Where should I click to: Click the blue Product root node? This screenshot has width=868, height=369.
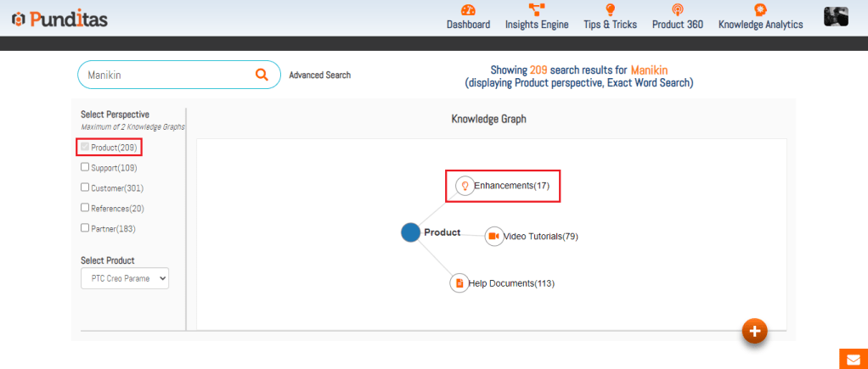click(410, 232)
